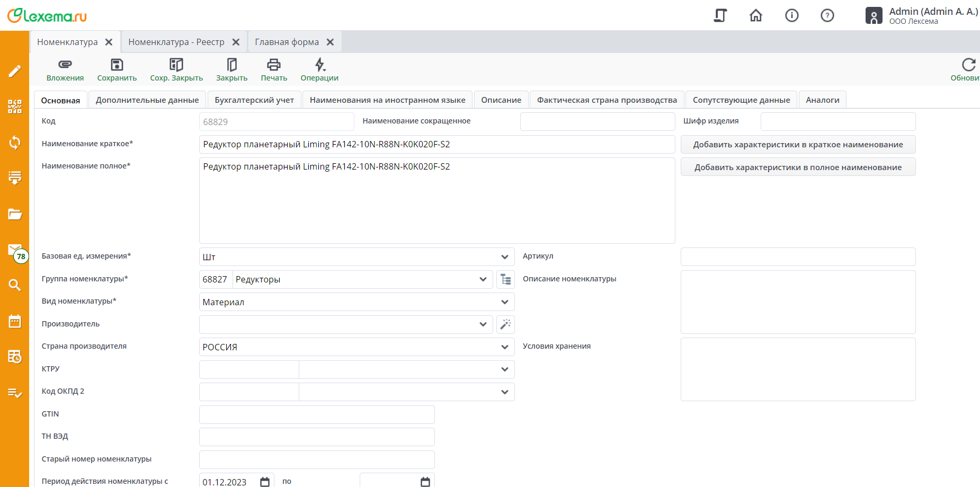The width and height of the screenshot is (980, 487).
Task: Save record with Сохранить icon
Action: coord(117,65)
